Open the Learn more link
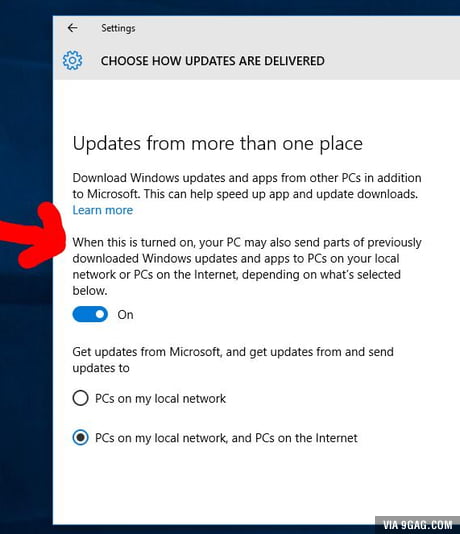The width and height of the screenshot is (460, 534). pos(102,210)
